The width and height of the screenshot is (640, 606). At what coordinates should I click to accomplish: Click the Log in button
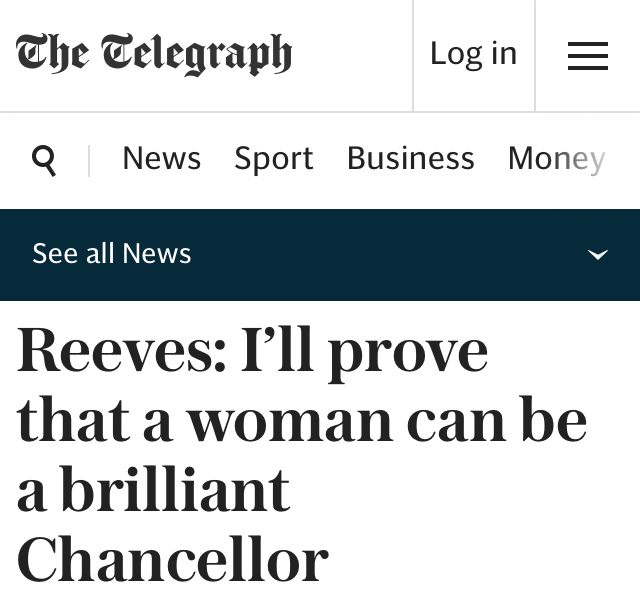[x=473, y=54]
